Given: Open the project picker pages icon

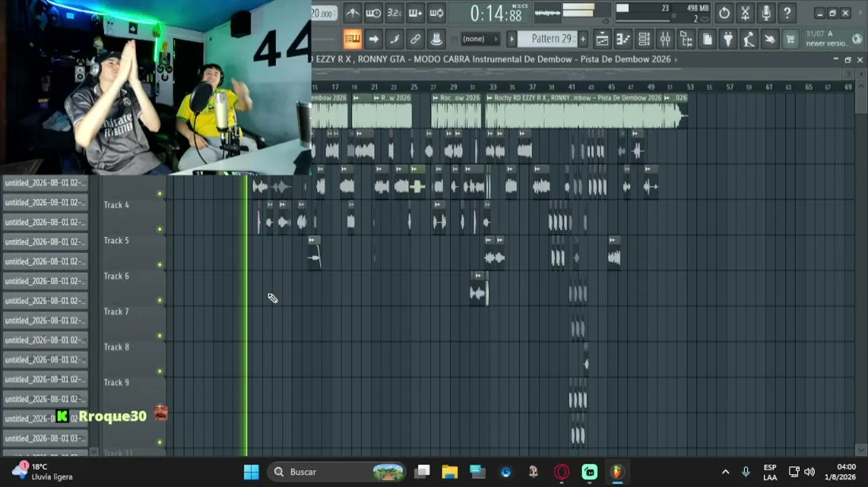Looking at the screenshot, I should click(x=707, y=39).
